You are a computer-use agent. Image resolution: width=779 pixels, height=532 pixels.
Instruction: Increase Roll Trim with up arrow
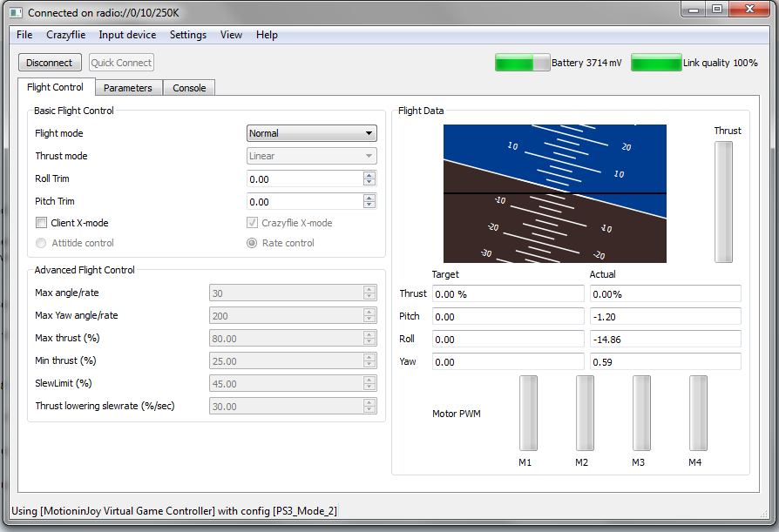click(369, 175)
